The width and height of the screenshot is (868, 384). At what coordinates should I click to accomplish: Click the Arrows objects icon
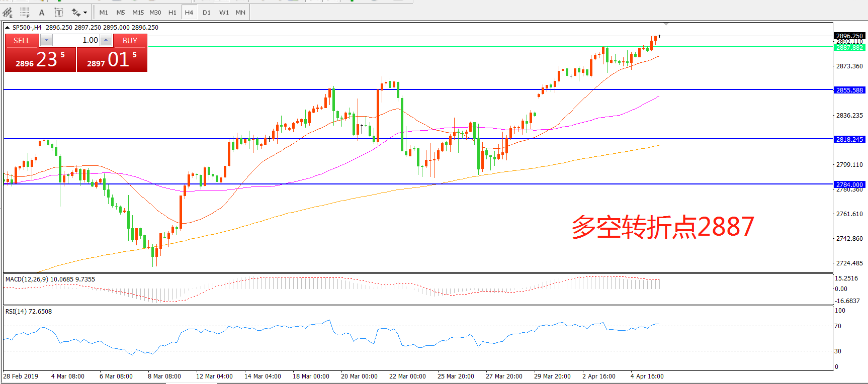point(76,13)
